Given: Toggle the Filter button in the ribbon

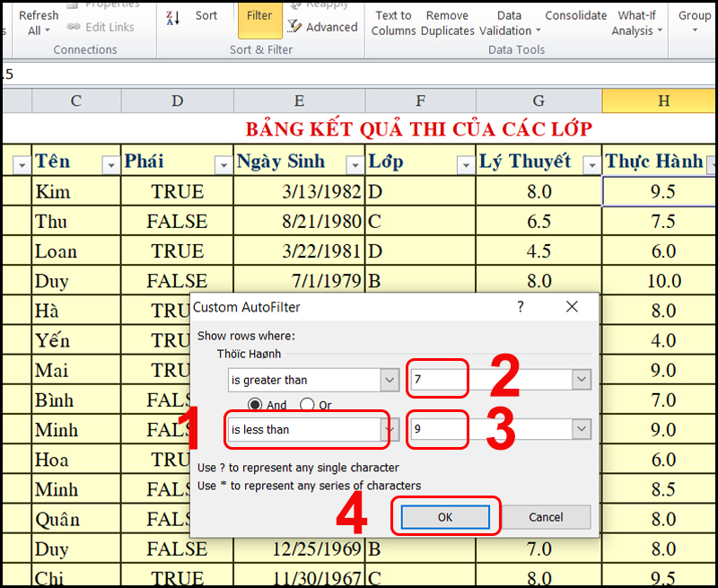Looking at the screenshot, I should 259,16.
